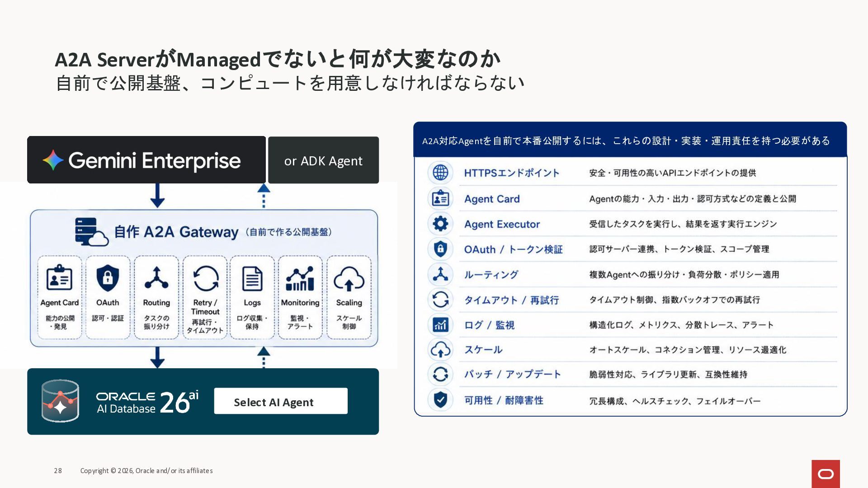The width and height of the screenshot is (868, 488).
Task: Click the globe icon beside HTTPSエンドポイント
Action: pos(440,173)
